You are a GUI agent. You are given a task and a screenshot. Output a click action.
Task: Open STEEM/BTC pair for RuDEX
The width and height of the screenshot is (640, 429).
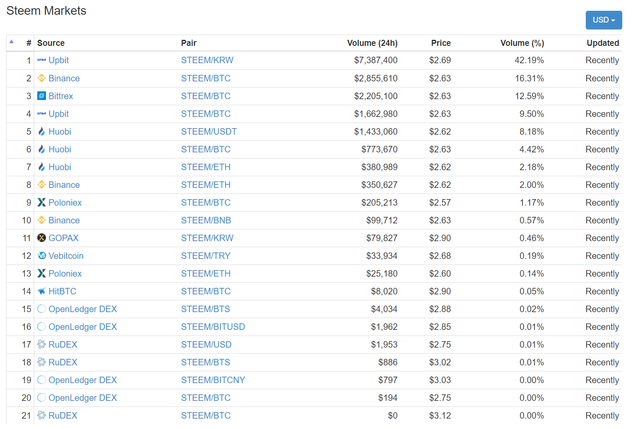[206, 416]
